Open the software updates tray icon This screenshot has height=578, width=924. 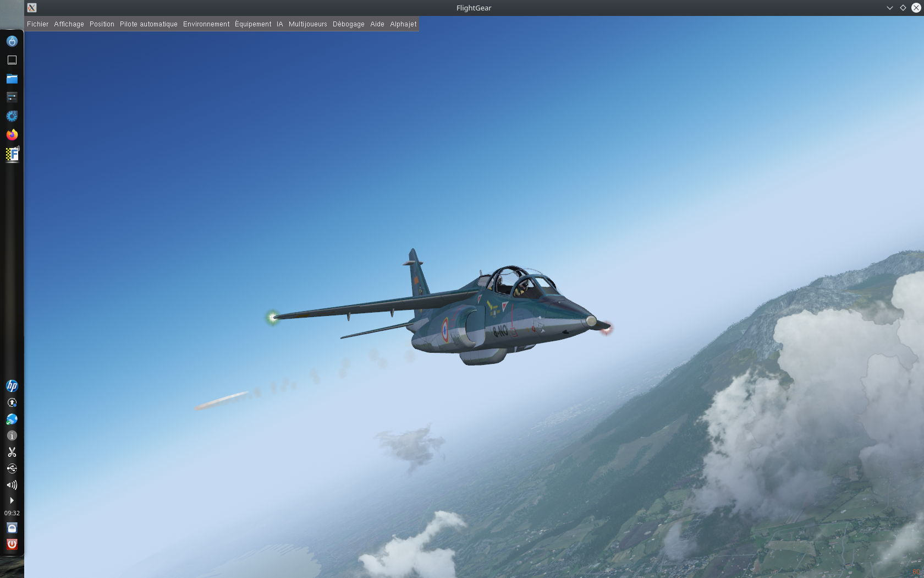pos(12,402)
